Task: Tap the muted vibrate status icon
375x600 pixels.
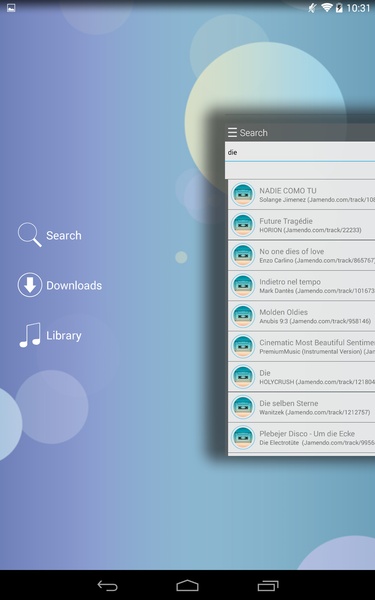Action: coord(313,8)
